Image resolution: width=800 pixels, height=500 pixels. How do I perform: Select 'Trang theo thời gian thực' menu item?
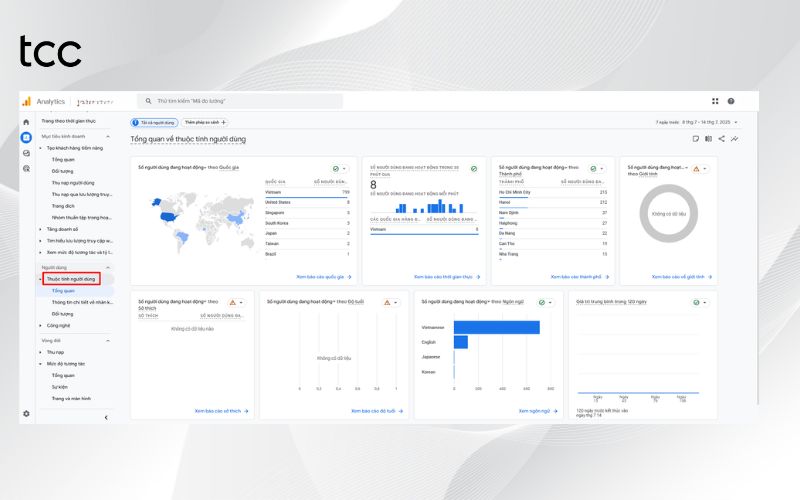click(x=68, y=121)
